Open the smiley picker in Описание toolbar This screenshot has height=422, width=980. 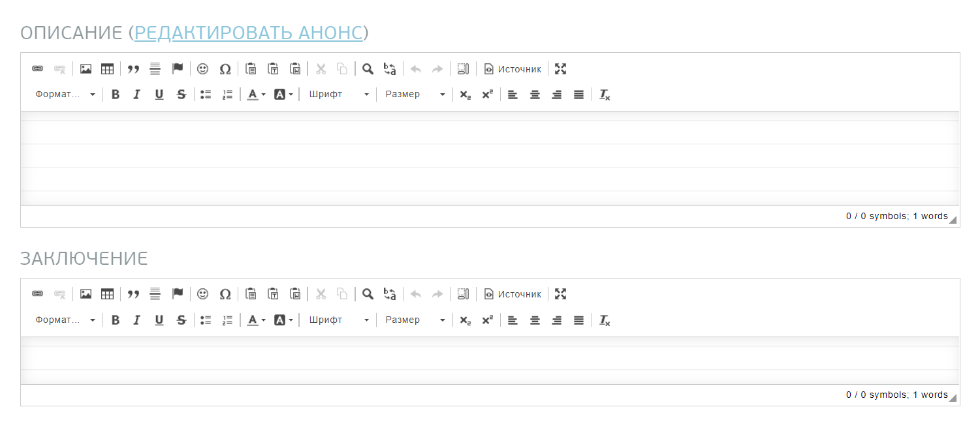coord(203,69)
